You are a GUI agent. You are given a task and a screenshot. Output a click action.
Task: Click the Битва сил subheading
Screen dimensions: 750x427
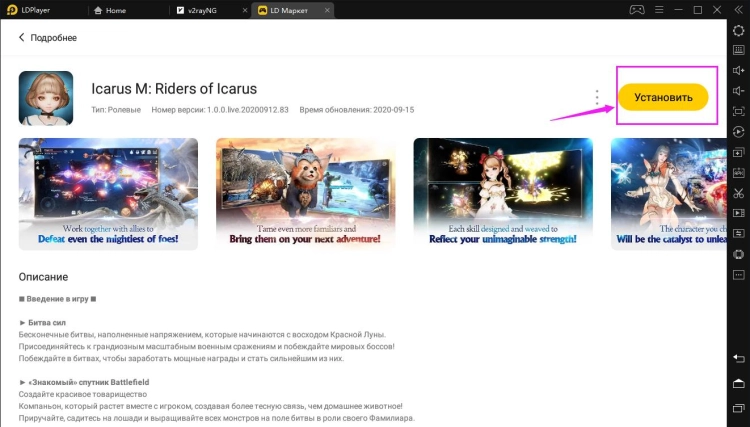(43, 323)
